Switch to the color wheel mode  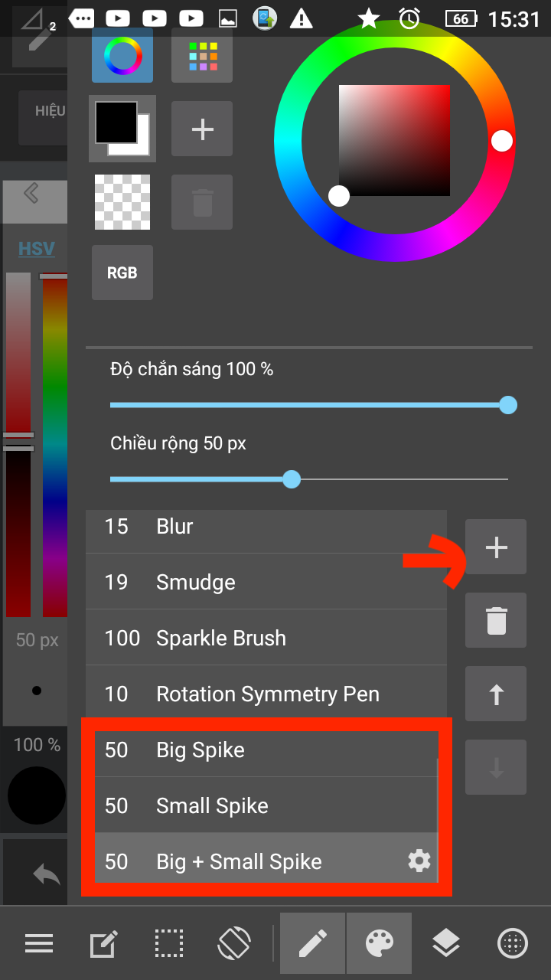pos(122,55)
